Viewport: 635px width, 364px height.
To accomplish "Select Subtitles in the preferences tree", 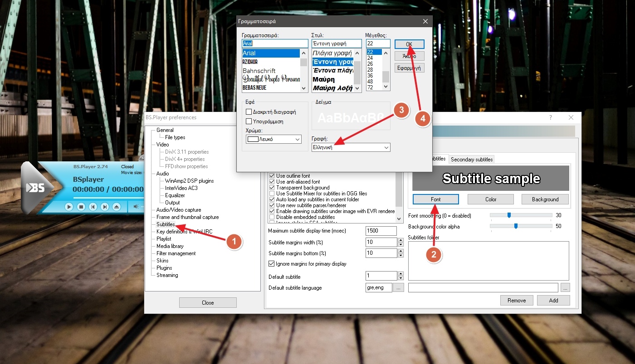I will point(166,224).
